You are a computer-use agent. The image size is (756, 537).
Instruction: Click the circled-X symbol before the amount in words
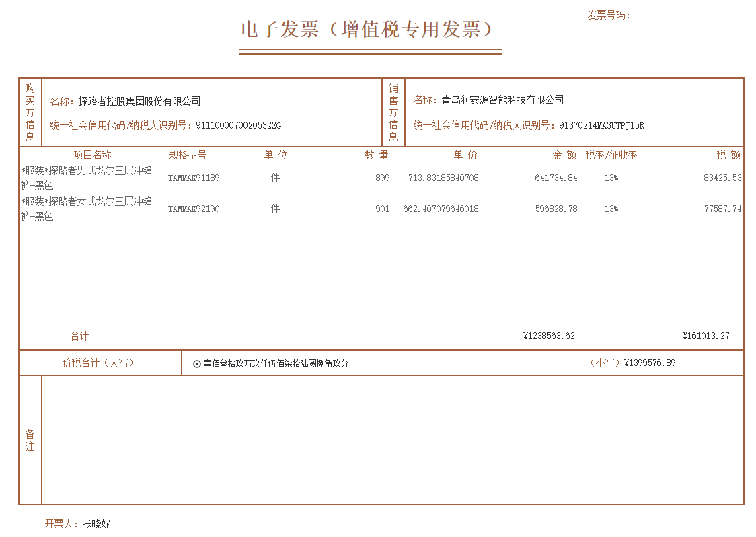(x=197, y=364)
